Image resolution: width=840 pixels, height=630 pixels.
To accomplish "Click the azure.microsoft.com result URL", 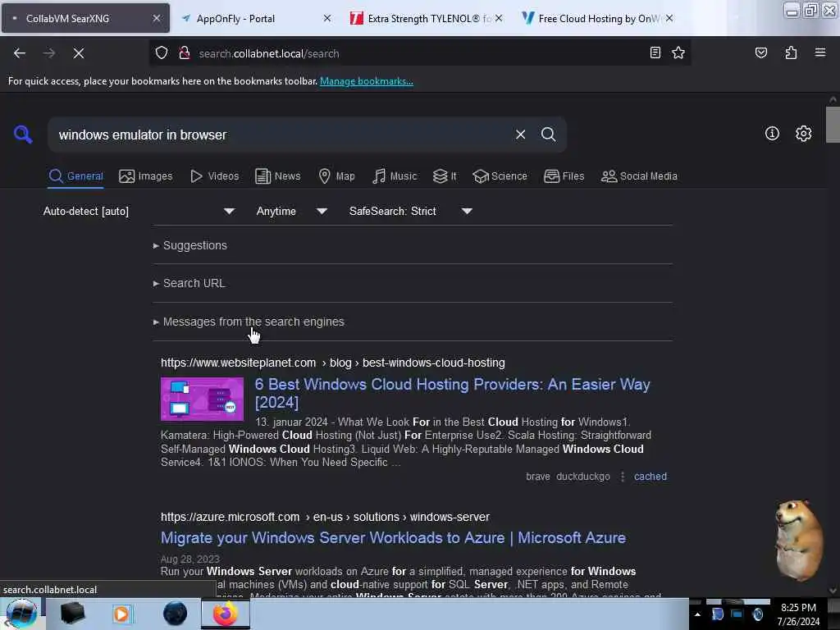I will click(x=325, y=517).
